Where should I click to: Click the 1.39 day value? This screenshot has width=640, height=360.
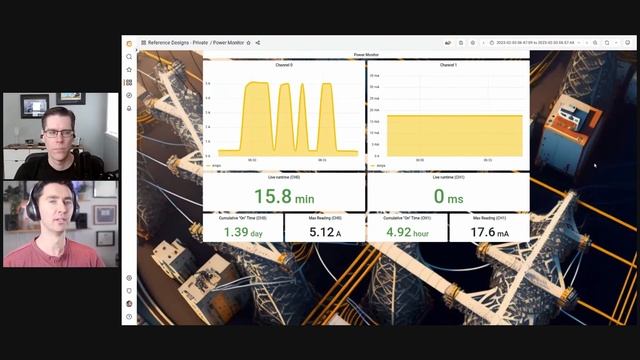coord(243,232)
